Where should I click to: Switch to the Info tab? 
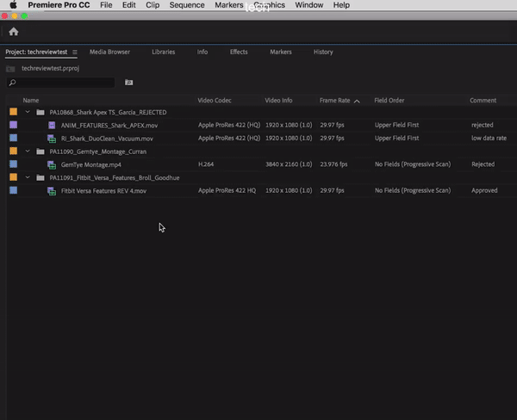[x=202, y=52]
